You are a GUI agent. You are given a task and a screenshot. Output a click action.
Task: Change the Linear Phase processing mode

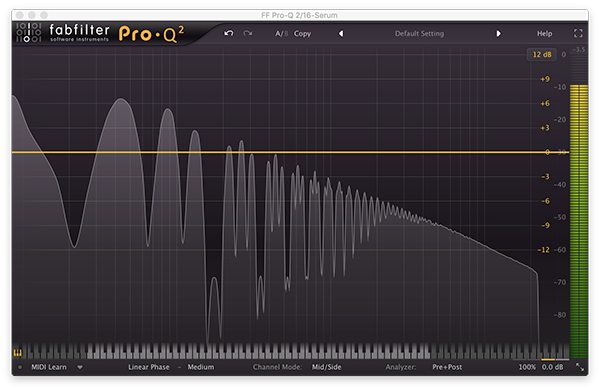(149, 367)
